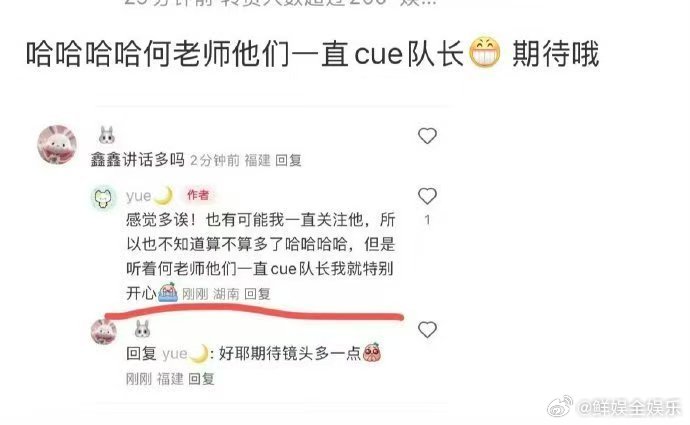Click the rabbit emoji nickname on last reply
Viewport: 690px width, 425px height.
tap(142, 329)
